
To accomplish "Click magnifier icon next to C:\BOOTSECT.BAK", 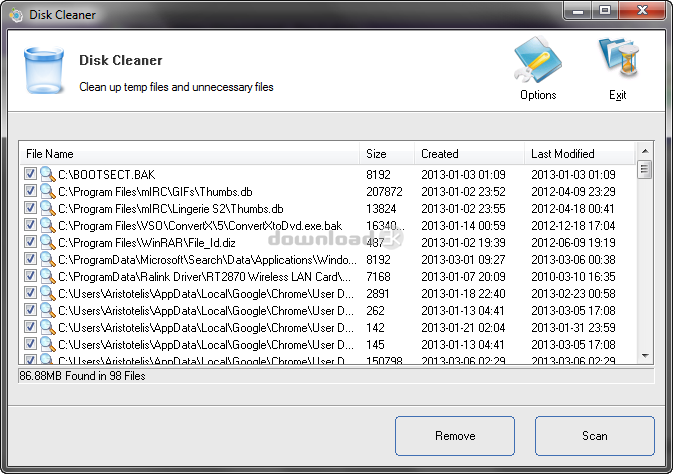I will 46,174.
